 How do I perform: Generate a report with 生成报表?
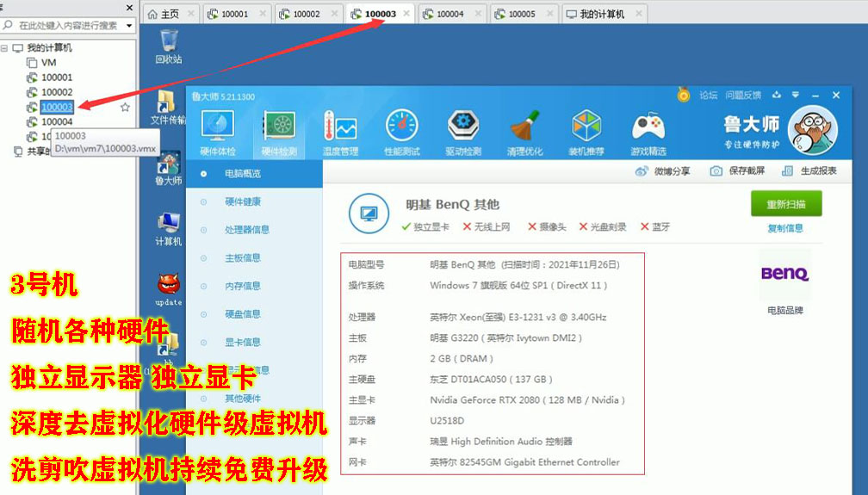809,171
